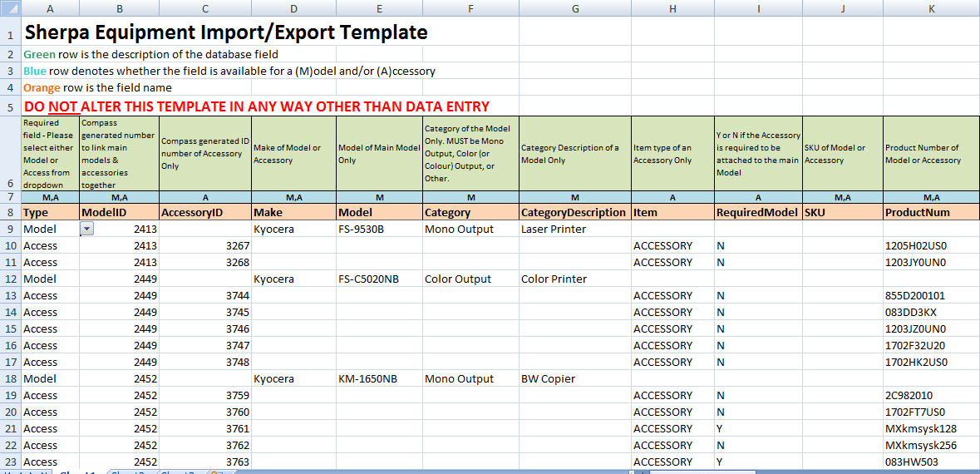Click the 'Sherpa Equipment Import/Export Template' title cell
This screenshot has height=474, width=980.
tap(225, 32)
